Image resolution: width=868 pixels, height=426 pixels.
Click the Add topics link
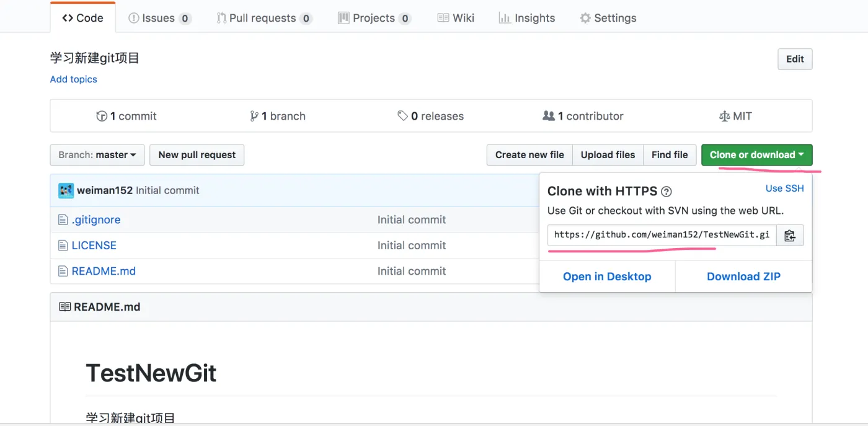coord(74,79)
